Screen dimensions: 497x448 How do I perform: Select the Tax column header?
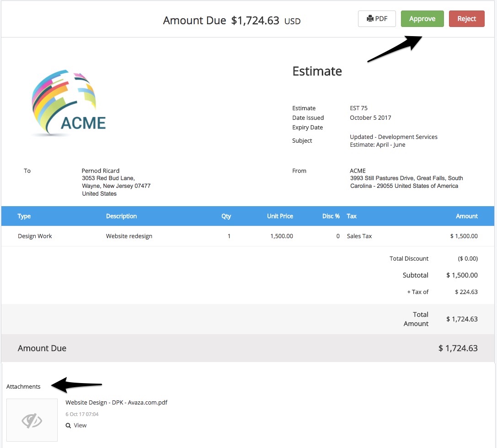coord(352,216)
